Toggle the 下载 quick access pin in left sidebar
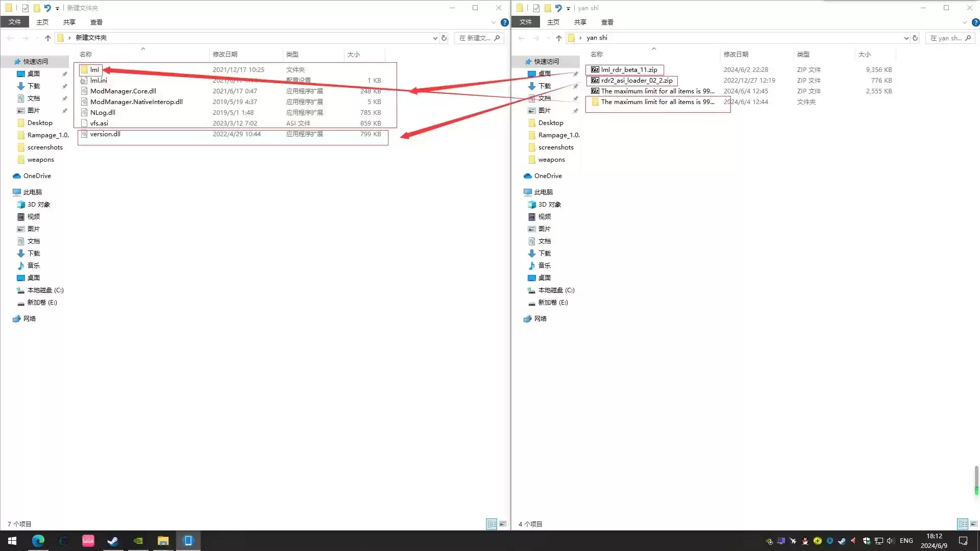980x551 pixels. (65, 86)
